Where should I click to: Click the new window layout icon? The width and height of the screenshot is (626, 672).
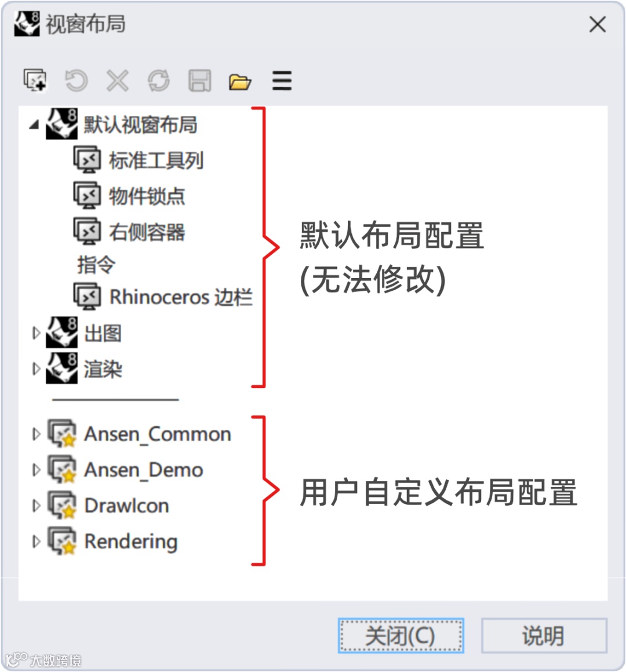click(35, 80)
